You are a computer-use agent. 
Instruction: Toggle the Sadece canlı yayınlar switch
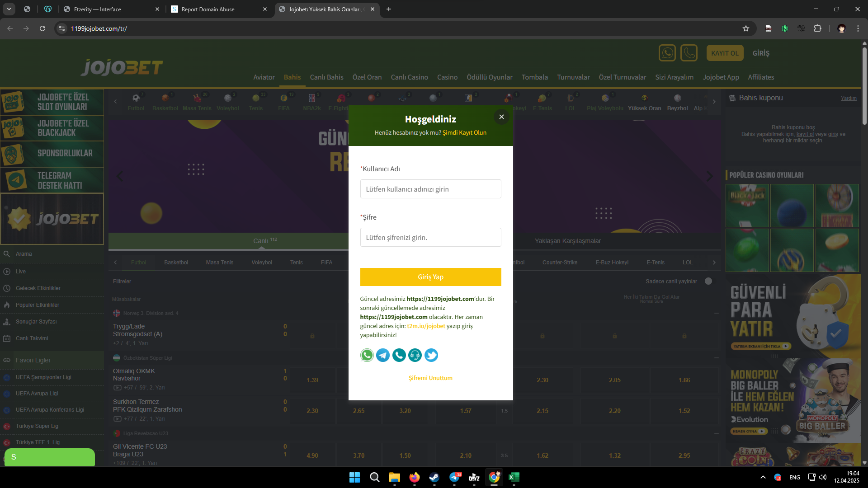tap(708, 281)
